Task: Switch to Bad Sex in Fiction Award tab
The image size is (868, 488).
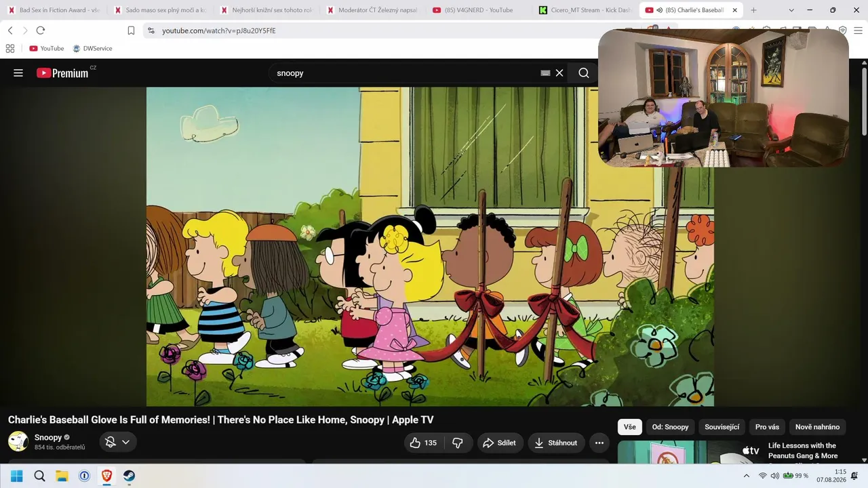Action: pyautogui.click(x=54, y=10)
